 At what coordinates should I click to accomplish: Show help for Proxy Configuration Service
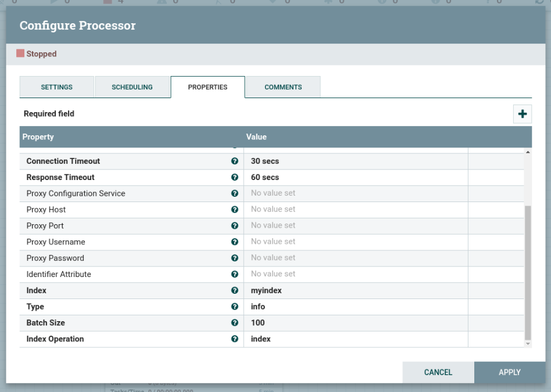(235, 193)
